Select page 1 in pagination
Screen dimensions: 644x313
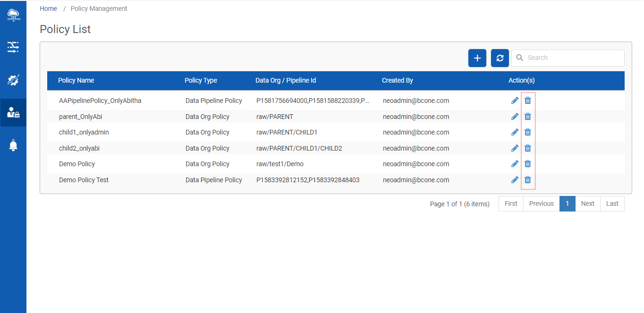point(567,203)
